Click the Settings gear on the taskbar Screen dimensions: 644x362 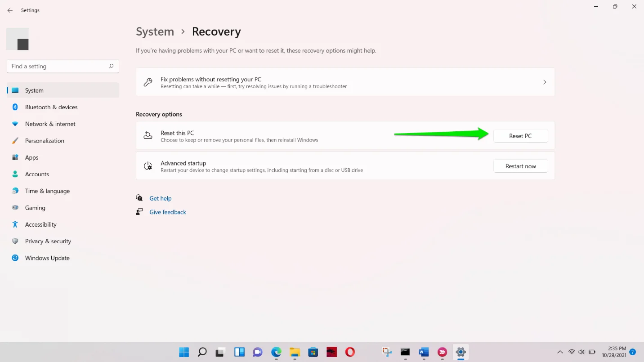tap(461, 352)
